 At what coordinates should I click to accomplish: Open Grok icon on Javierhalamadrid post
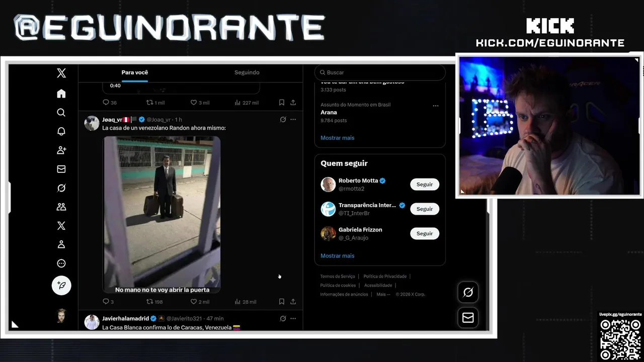click(283, 318)
